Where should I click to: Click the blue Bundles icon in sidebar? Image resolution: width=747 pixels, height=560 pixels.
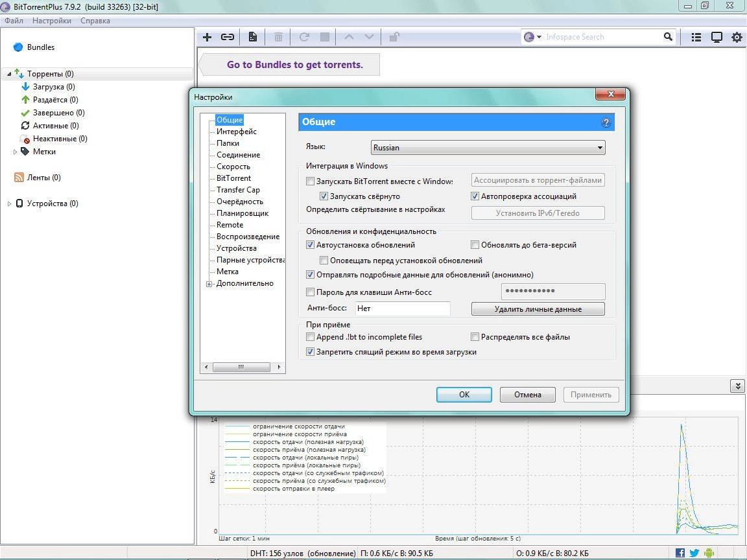[x=18, y=47]
